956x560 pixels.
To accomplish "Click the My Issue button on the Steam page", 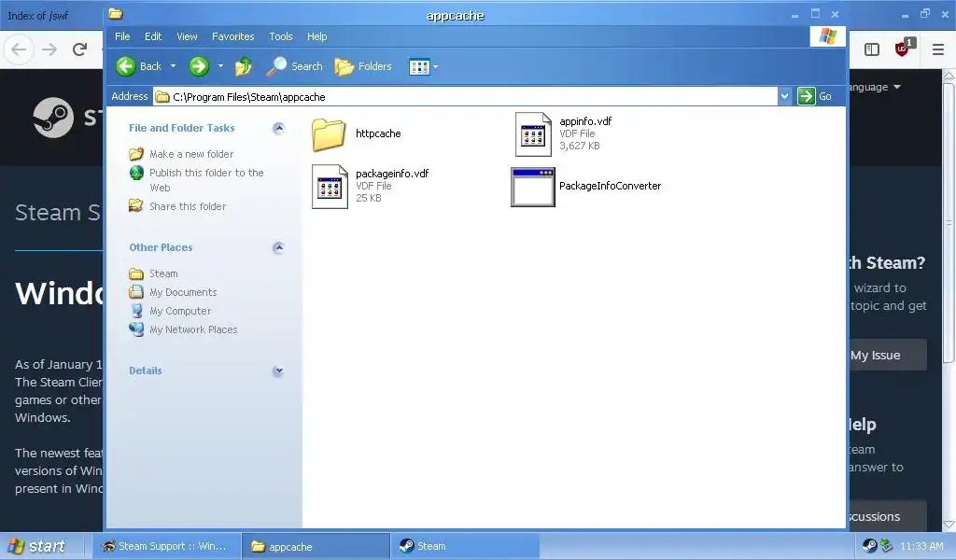I will [x=888, y=356].
